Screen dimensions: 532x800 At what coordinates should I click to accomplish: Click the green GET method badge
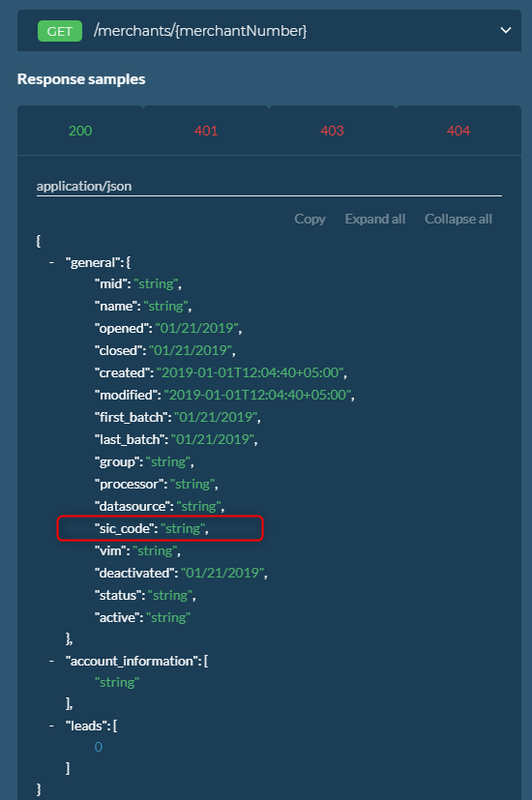60,31
